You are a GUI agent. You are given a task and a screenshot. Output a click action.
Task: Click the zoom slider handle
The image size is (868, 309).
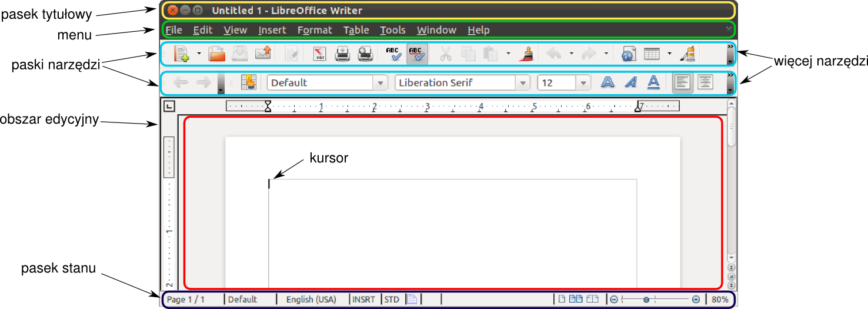pyautogui.click(x=646, y=300)
